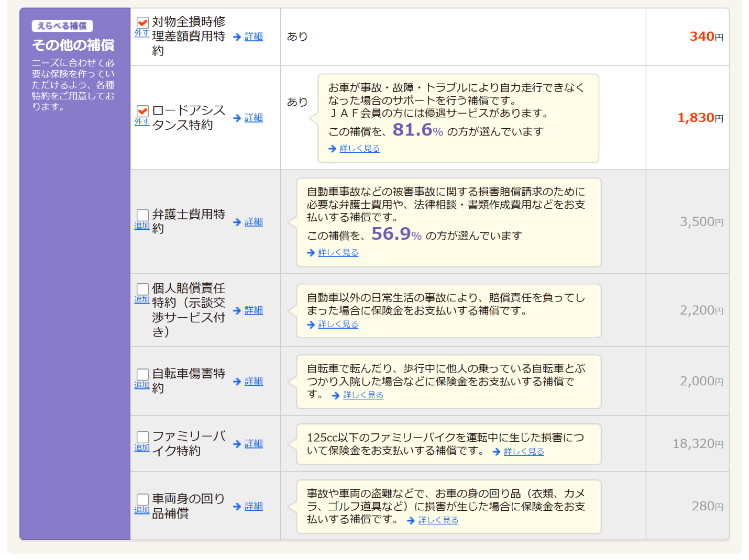
Task: Click arrow icon beside 個人賠償責任特約 詳細
Action: coord(237,310)
